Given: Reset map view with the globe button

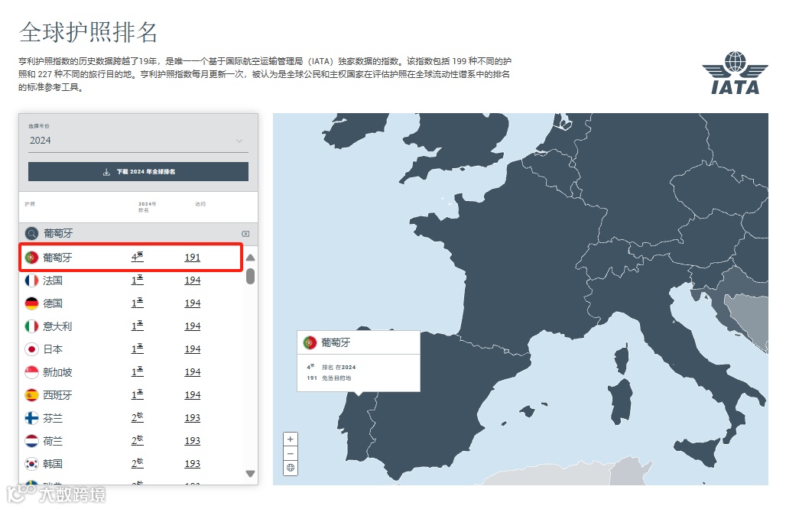Looking at the screenshot, I should pyautogui.click(x=291, y=468).
